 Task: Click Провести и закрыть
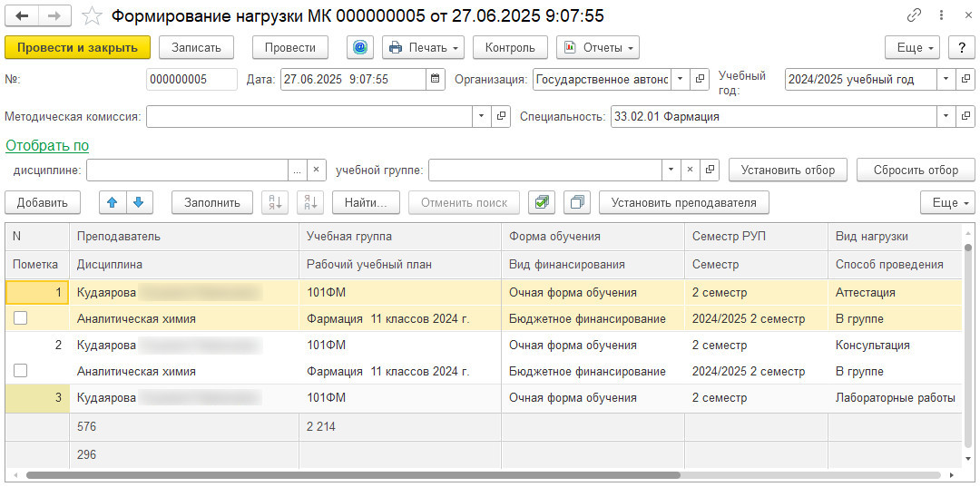pyautogui.click(x=77, y=47)
